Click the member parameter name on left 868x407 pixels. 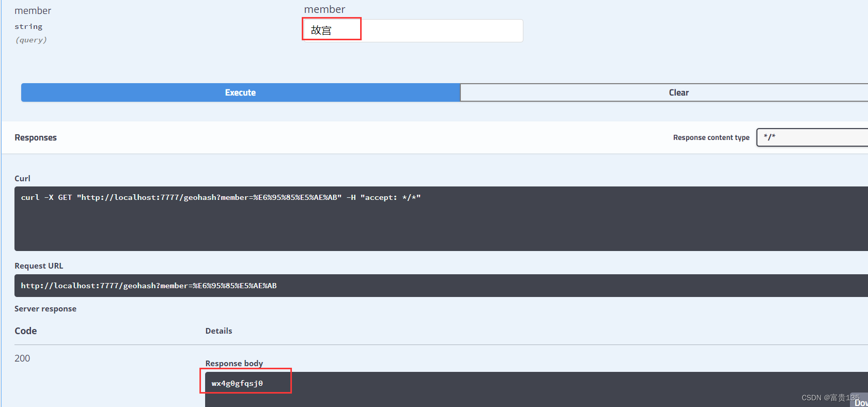pyautogui.click(x=33, y=10)
